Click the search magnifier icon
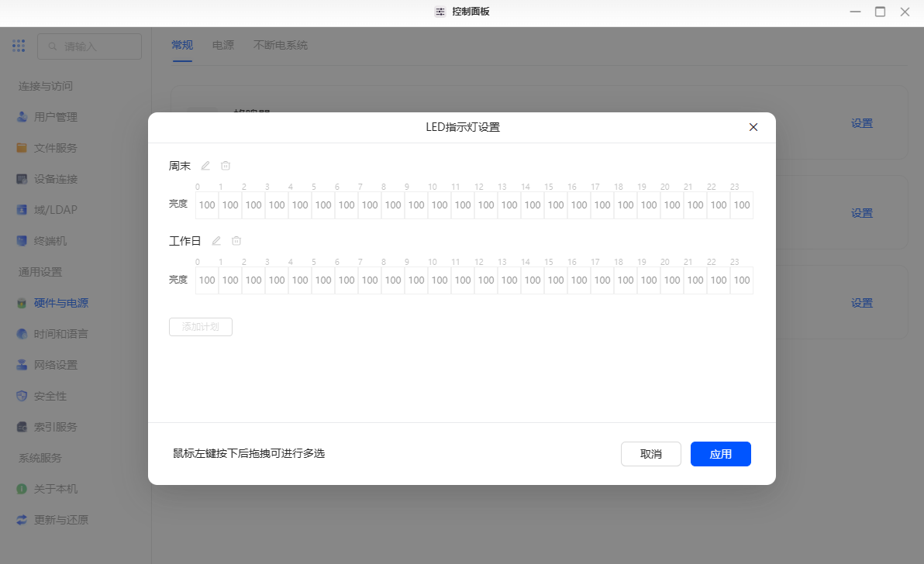The height and width of the screenshot is (564, 924). [53, 46]
